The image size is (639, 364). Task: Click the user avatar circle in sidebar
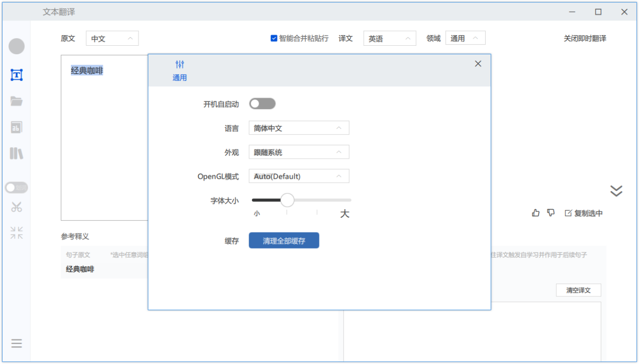(17, 46)
